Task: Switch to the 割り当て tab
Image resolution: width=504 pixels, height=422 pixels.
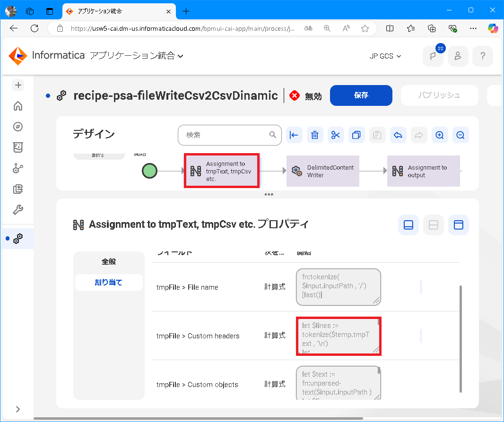Action: click(109, 282)
